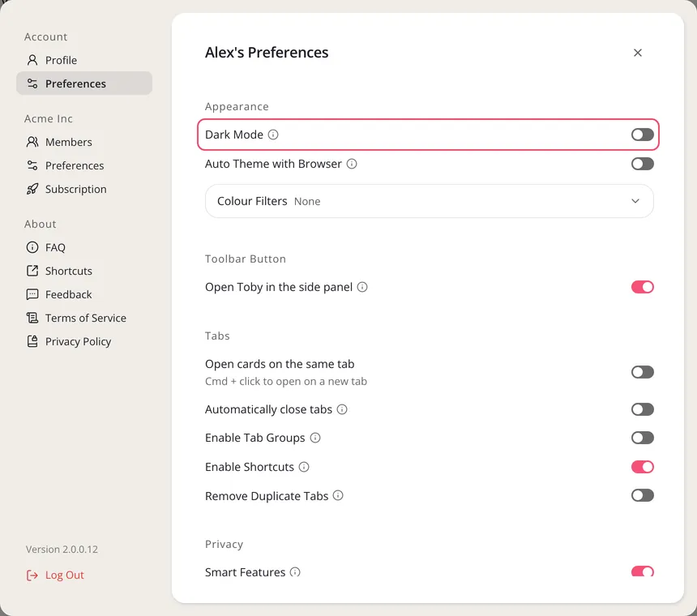Screen dimensions: 697x616
Task: Enable Remove Duplicate Tabs switch
Action: [643, 495]
